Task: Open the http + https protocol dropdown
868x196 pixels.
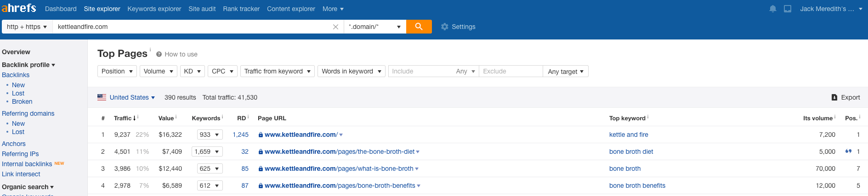Action: pos(27,27)
